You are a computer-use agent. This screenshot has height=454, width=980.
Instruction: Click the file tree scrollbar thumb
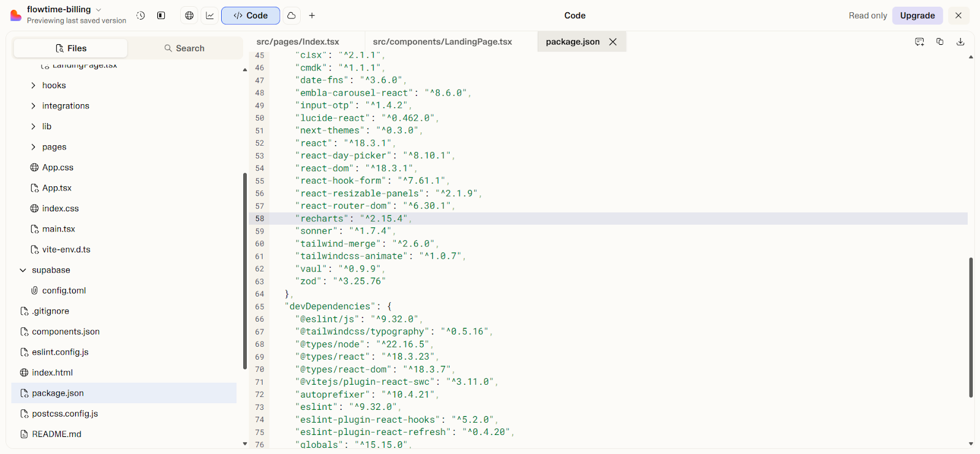tap(245, 271)
